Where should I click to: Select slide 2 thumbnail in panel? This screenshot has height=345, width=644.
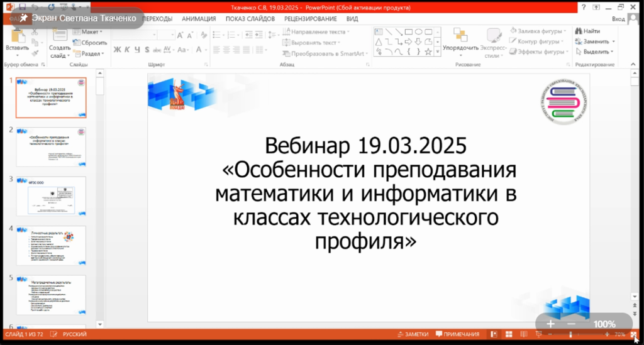pos(51,147)
